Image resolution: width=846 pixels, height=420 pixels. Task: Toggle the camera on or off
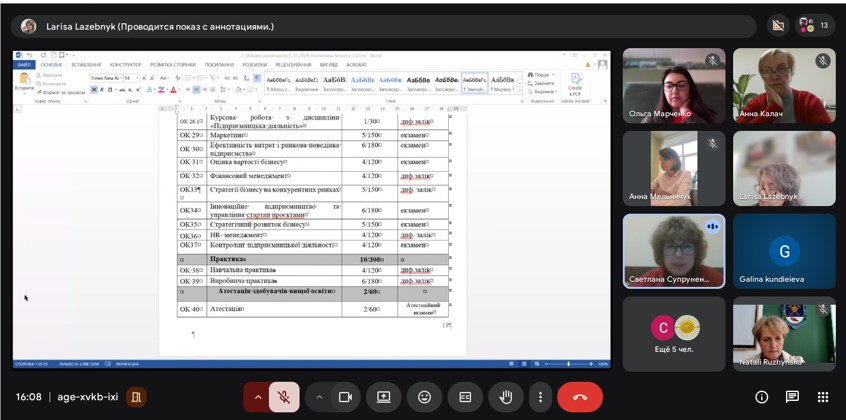pyautogui.click(x=345, y=397)
